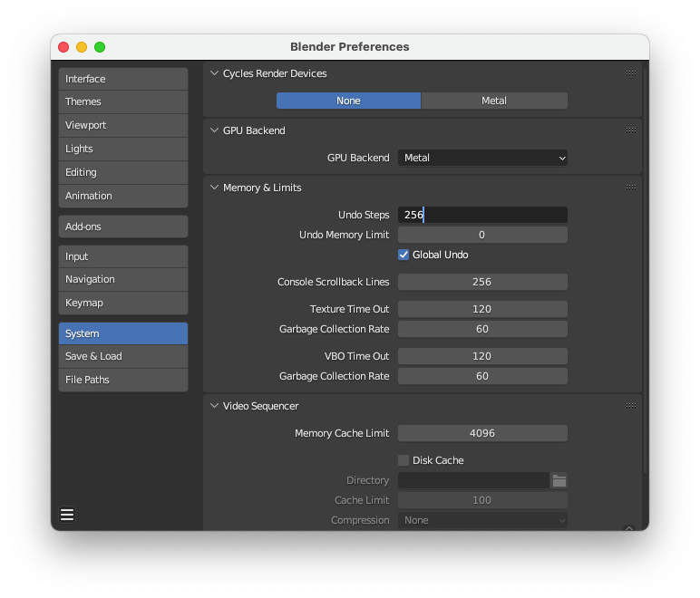Open the GPU Backend Metal dropdown
The width and height of the screenshot is (700, 598).
pos(482,158)
